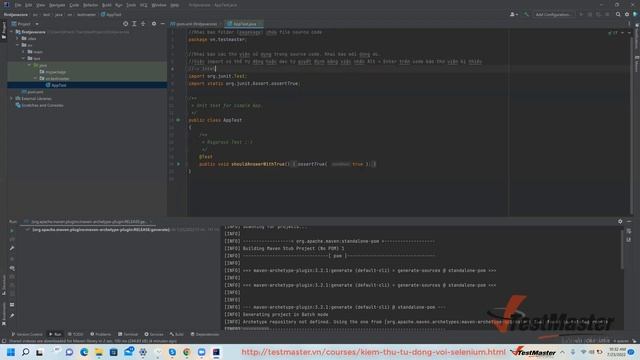Screen dimensions: 640x360
Task: Expand the main folder
Action: coord(23,52)
